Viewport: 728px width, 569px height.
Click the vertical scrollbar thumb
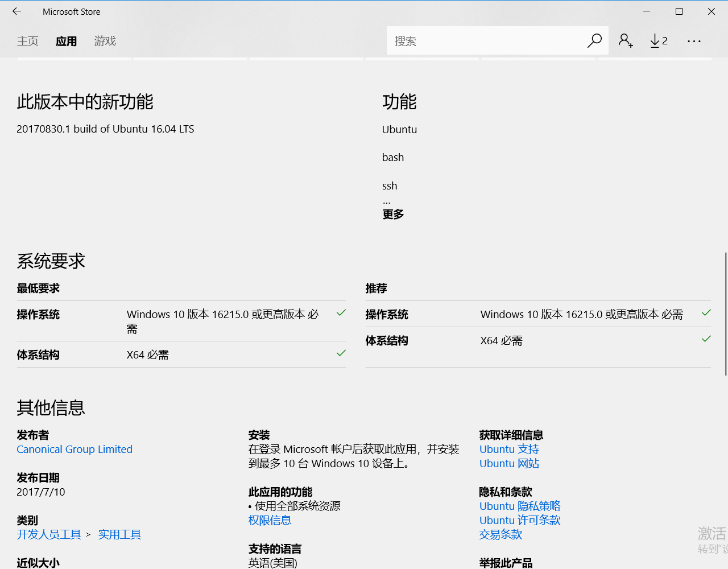point(726,314)
